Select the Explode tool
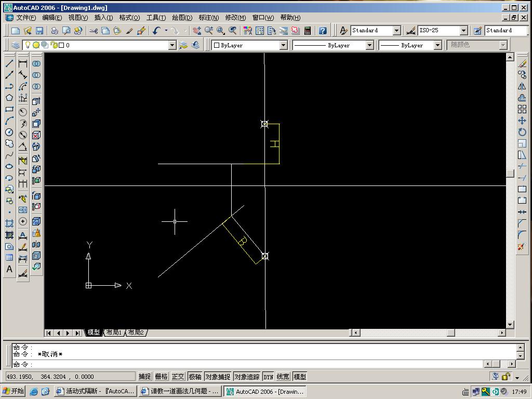532x399 pixels. (x=522, y=247)
